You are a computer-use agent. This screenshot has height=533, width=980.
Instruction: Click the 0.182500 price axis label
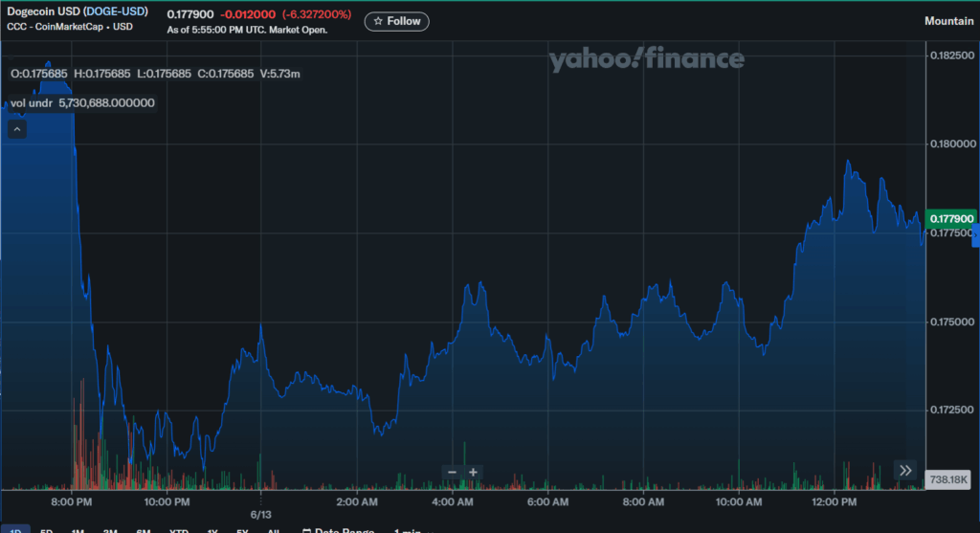(952, 56)
